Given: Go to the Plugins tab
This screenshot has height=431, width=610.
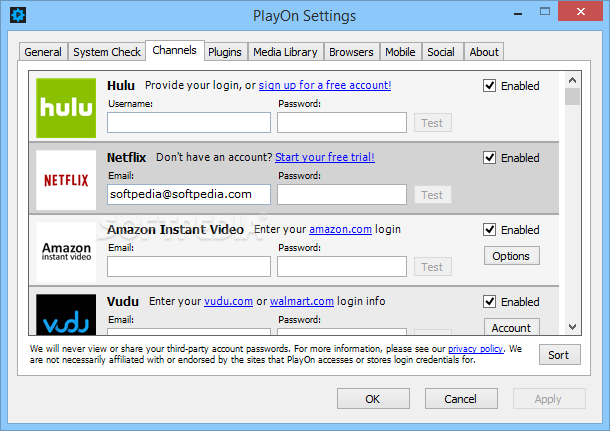Looking at the screenshot, I should coord(225,52).
